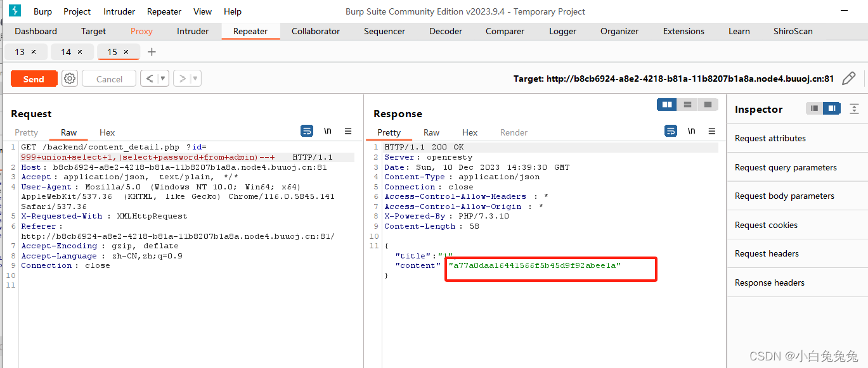
Task: Go forward to next request in history
Action: click(x=182, y=79)
